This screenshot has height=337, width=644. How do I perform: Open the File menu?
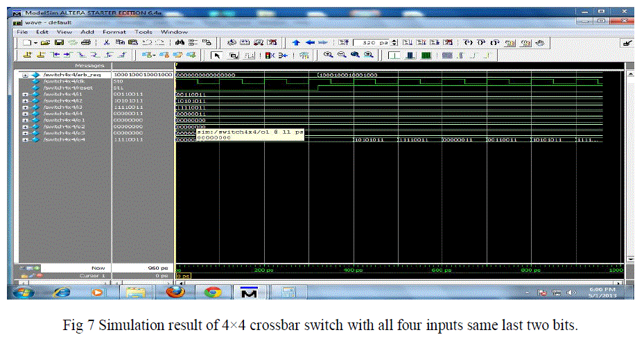pyautogui.click(x=22, y=32)
